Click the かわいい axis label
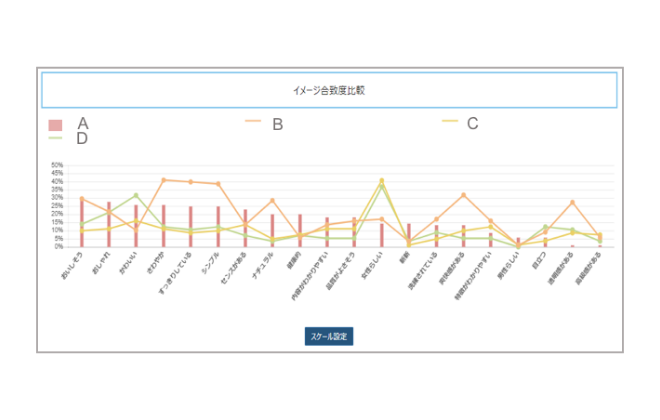Image resolution: width=660 pixels, height=420 pixels. click(128, 262)
